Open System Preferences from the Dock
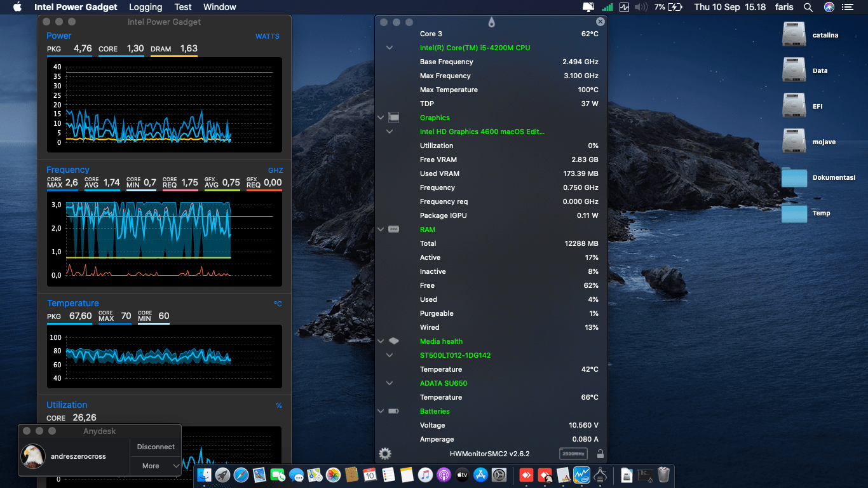The width and height of the screenshot is (868, 488). pyautogui.click(x=499, y=475)
